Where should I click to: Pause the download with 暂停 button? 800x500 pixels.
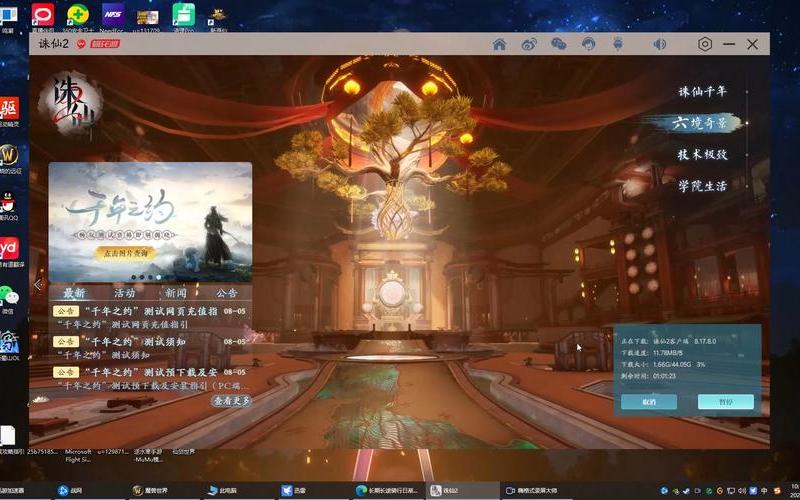[726, 402]
